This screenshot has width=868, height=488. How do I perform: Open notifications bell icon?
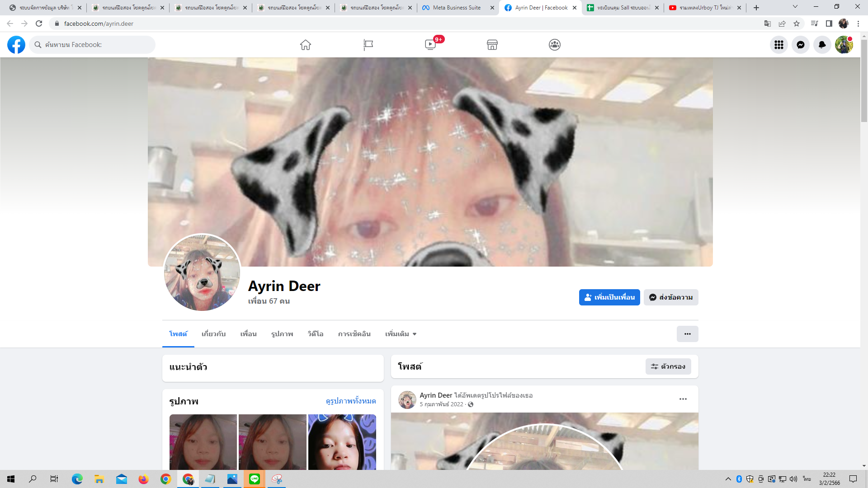[x=822, y=45]
